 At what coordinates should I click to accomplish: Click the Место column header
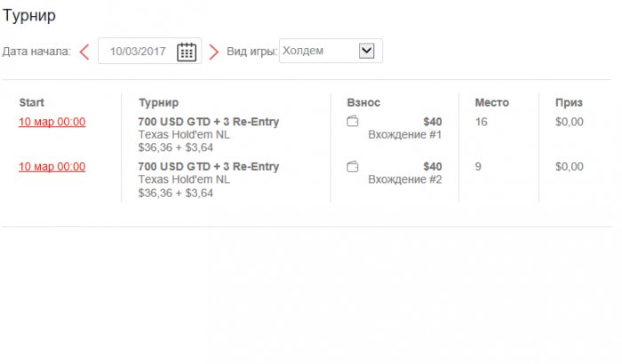coord(491,103)
